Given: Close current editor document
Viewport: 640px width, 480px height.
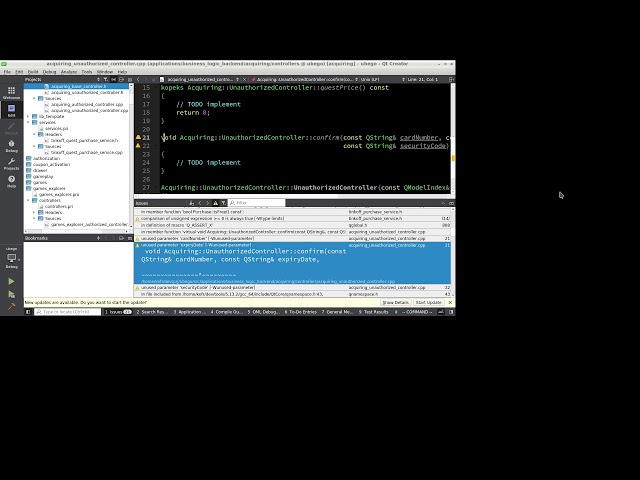Looking at the screenshot, I should pos(244,80).
